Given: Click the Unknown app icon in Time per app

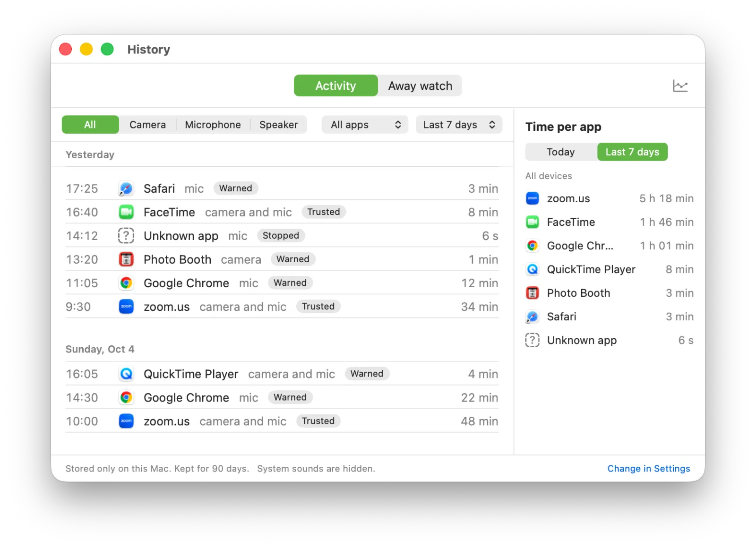Looking at the screenshot, I should pos(533,340).
